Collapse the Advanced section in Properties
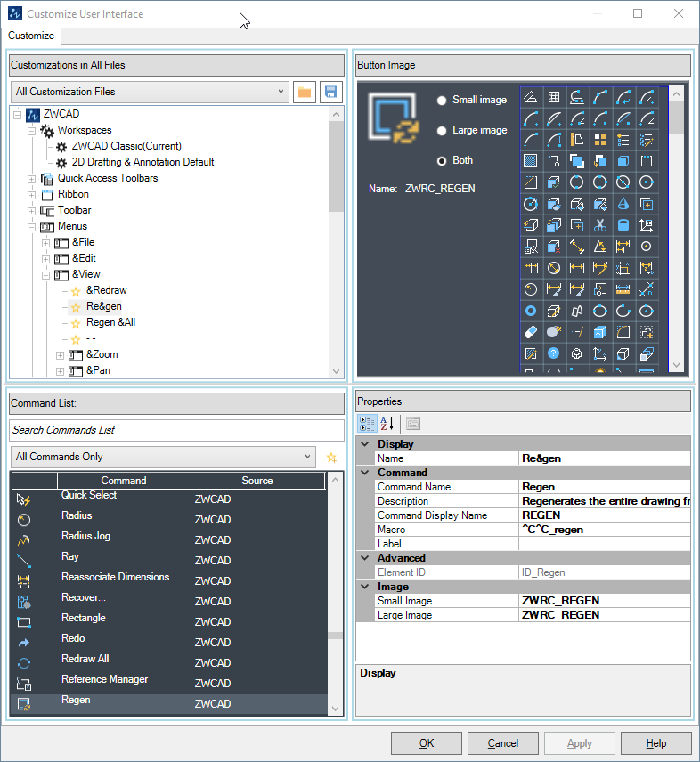 365,558
